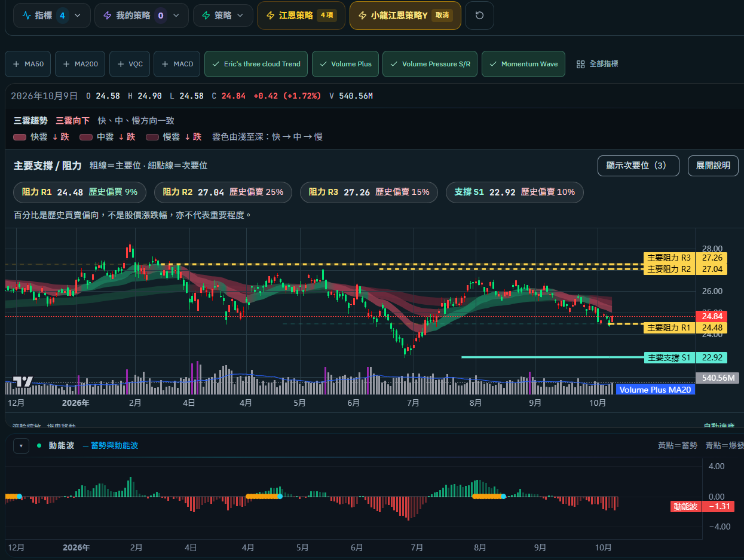Click the 快雲 color swatch legend
Image resolution: width=744 pixels, height=560 pixels.
pyautogui.click(x=20, y=137)
